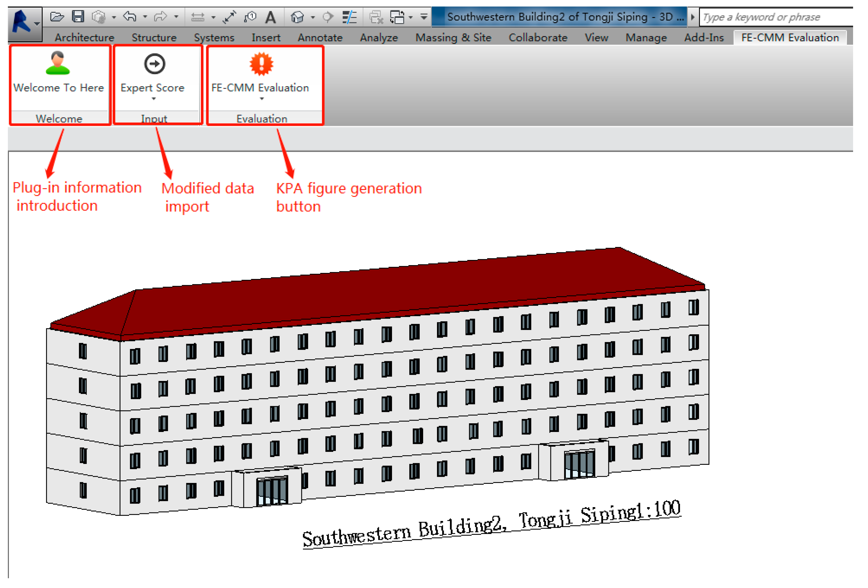
Task: Expand the undo history dropdown arrow
Action: pyautogui.click(x=145, y=17)
